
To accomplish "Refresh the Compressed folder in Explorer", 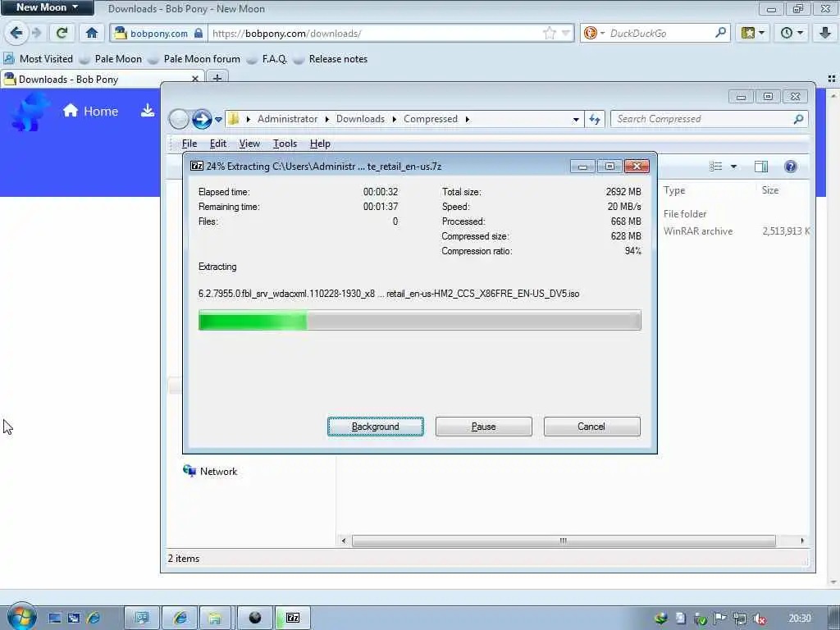I will [x=595, y=119].
